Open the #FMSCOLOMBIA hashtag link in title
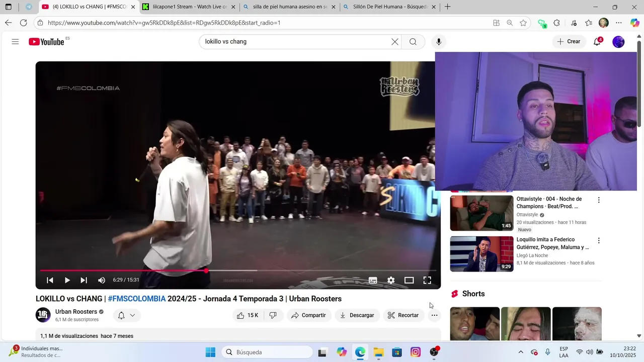644x362 pixels. tap(137, 299)
